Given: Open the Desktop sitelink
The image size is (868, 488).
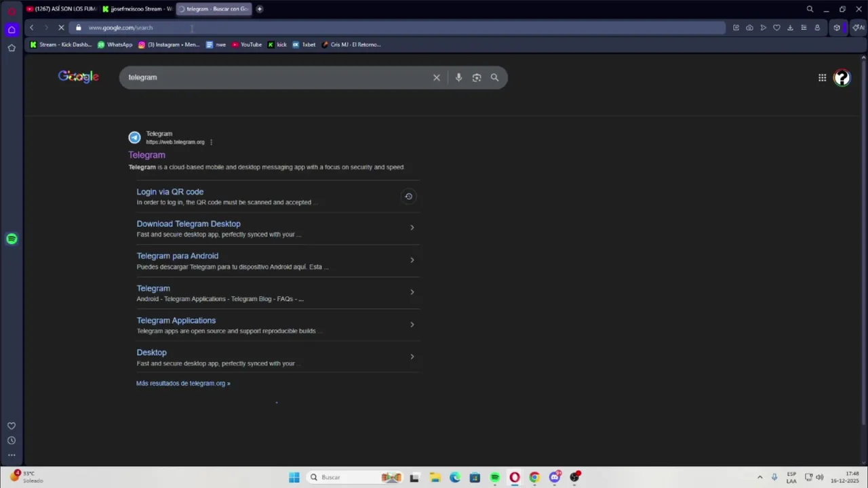Looking at the screenshot, I should (x=151, y=352).
